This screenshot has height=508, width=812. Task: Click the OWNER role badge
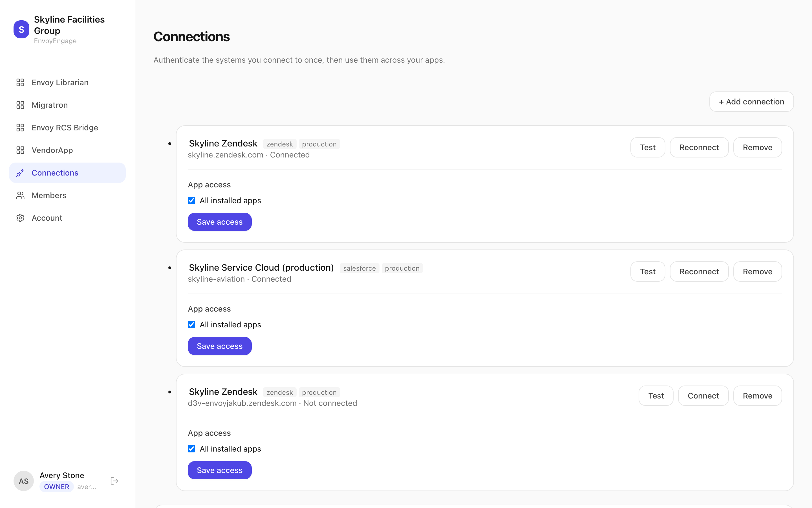pyautogui.click(x=56, y=487)
